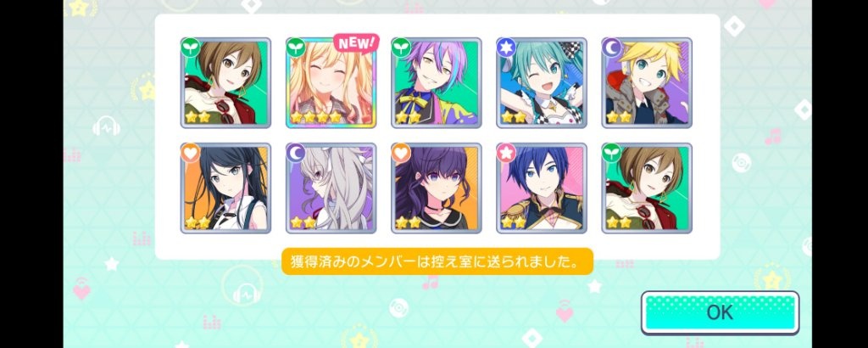The height and width of the screenshot is (348, 868).
Task: Select the purple-haired boy card
Action: [437, 82]
